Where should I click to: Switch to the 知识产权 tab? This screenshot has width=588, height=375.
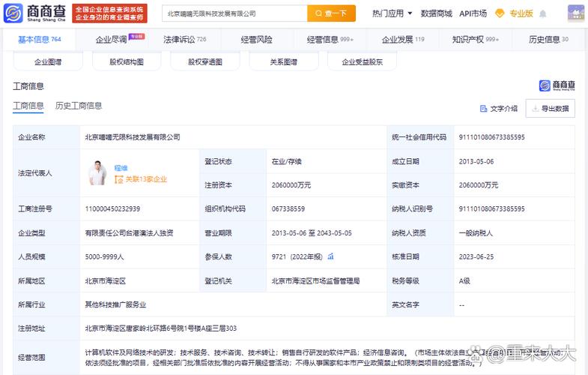(476, 40)
